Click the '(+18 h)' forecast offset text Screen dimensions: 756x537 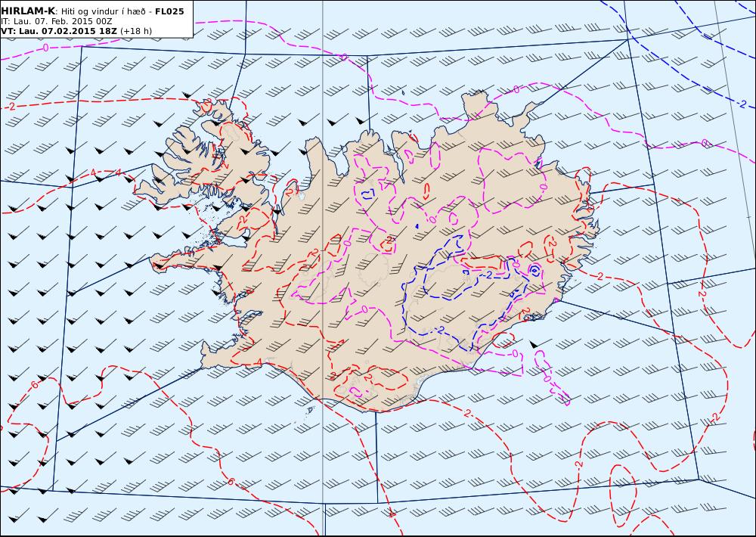click(136, 31)
